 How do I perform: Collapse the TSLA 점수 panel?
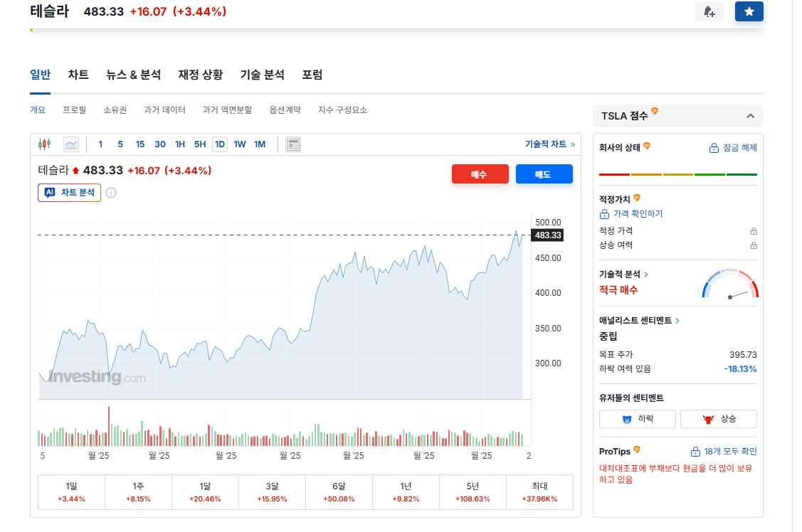pyautogui.click(x=750, y=116)
